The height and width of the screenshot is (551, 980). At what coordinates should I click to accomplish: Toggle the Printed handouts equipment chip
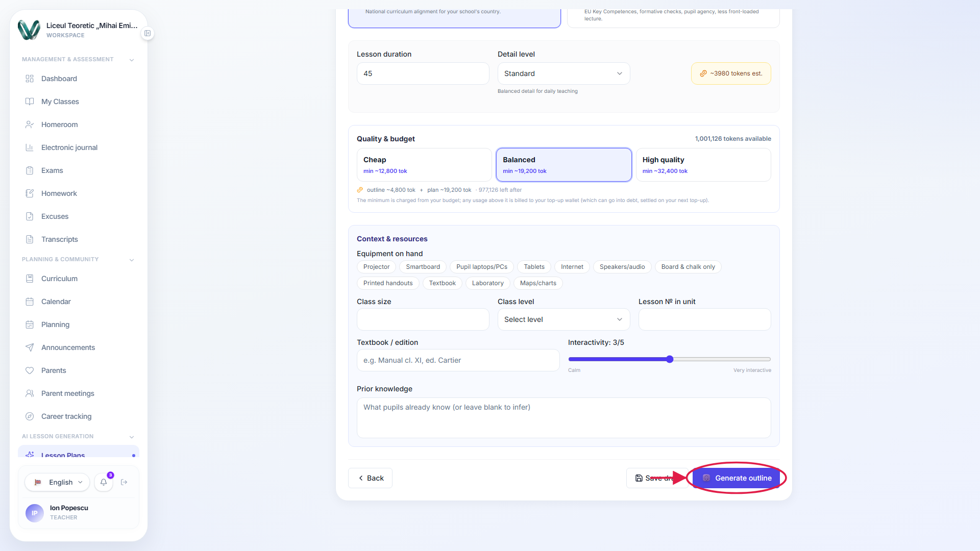click(x=388, y=283)
